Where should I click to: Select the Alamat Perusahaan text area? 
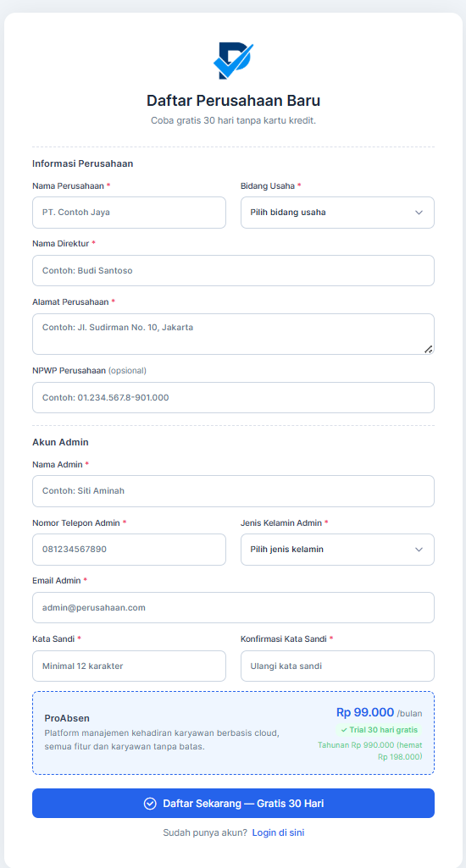coord(233,334)
